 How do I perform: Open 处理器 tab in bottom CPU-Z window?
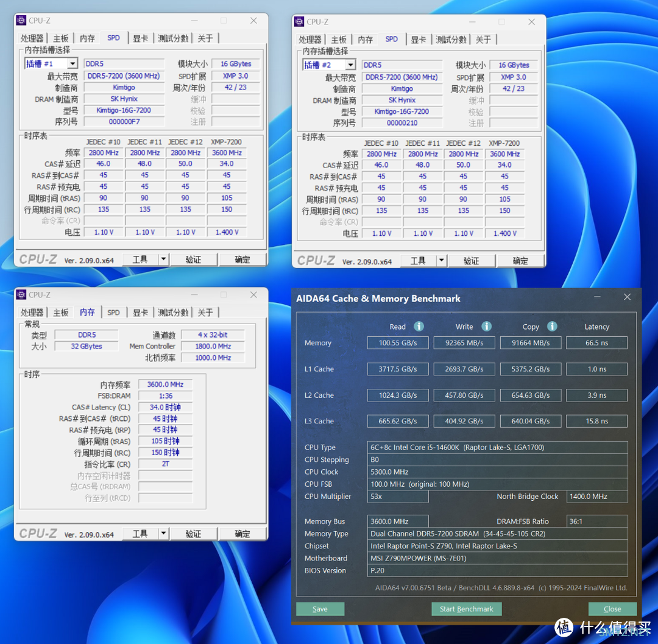[x=32, y=313]
